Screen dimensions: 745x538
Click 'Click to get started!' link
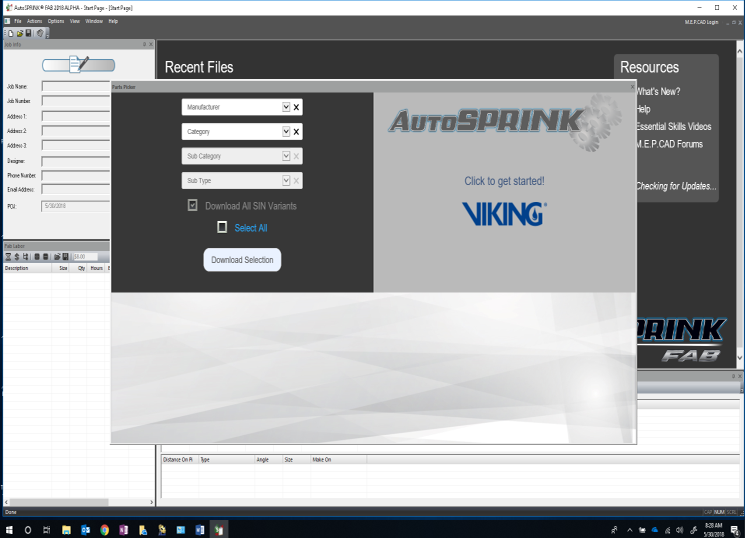504,181
